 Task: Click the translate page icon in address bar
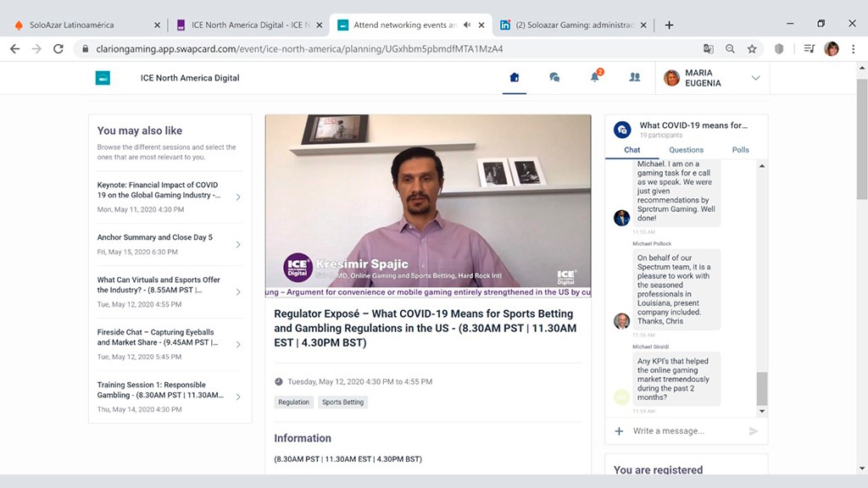709,49
